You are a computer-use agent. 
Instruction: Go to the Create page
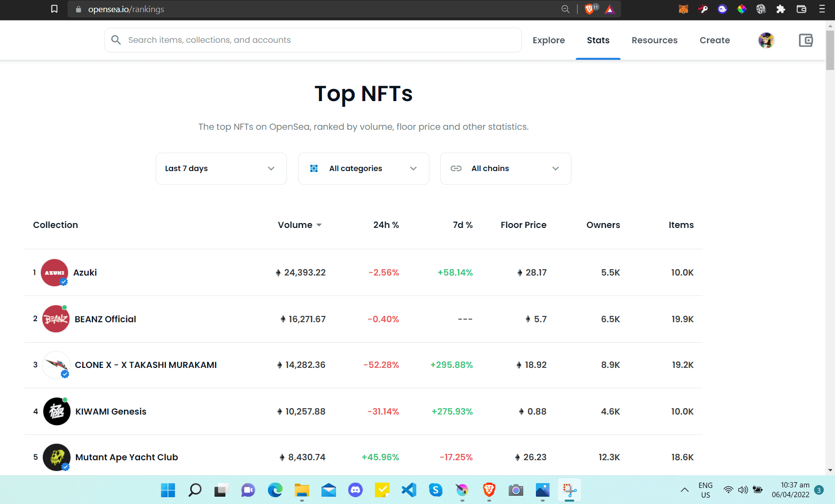pyautogui.click(x=715, y=40)
